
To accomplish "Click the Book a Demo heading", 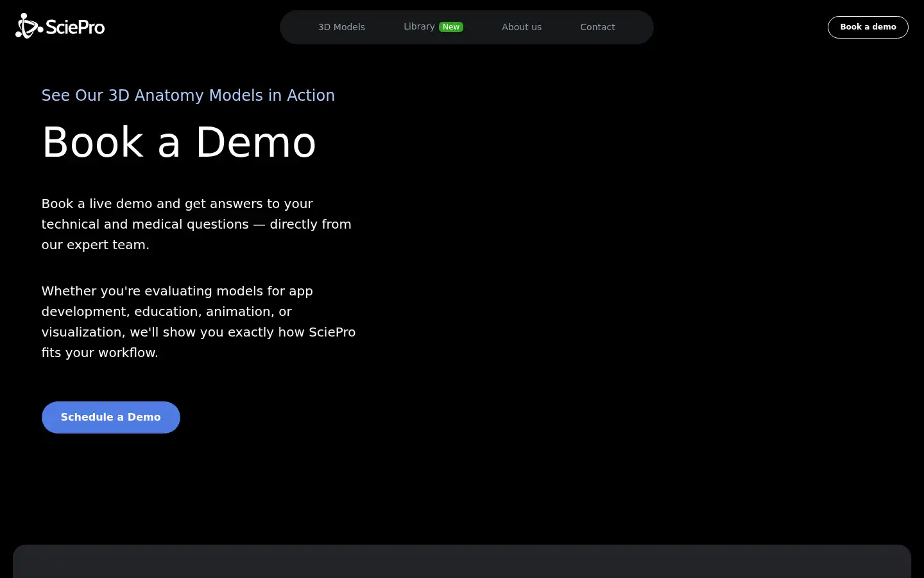I will [179, 142].
